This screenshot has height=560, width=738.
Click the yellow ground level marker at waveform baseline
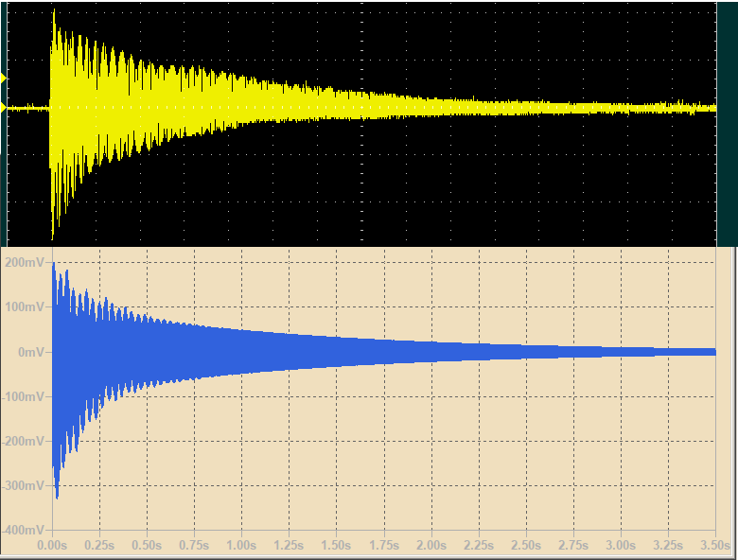tap(3, 108)
